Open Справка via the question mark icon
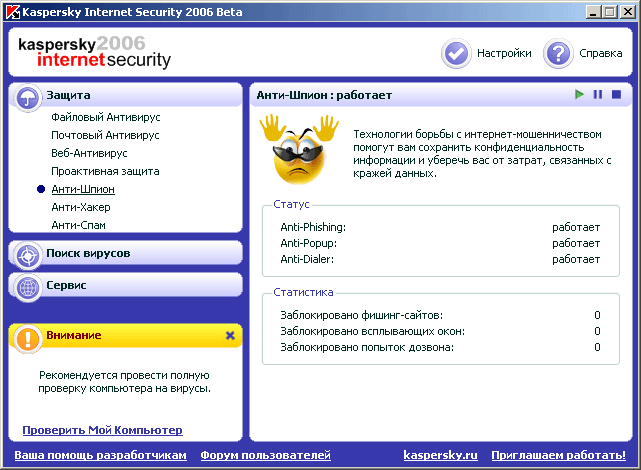The image size is (641, 470). (x=558, y=54)
